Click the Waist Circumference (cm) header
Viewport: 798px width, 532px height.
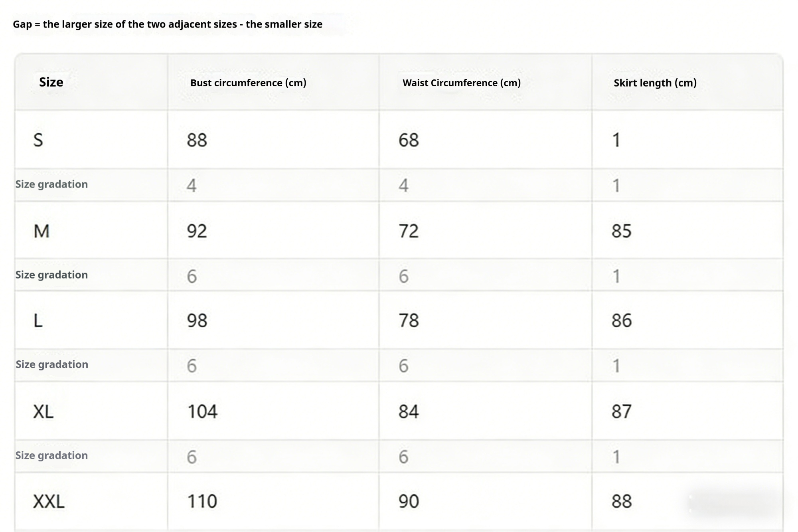[462, 83]
